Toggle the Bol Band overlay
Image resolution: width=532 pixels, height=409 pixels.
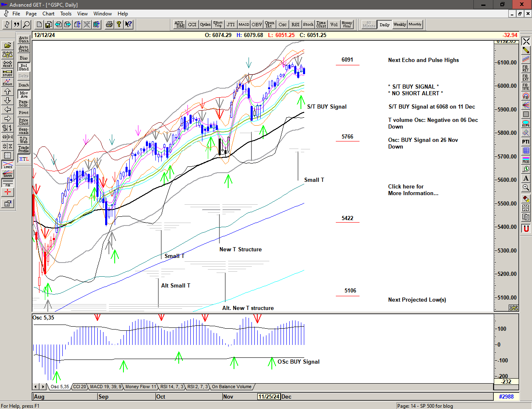(x=24, y=67)
